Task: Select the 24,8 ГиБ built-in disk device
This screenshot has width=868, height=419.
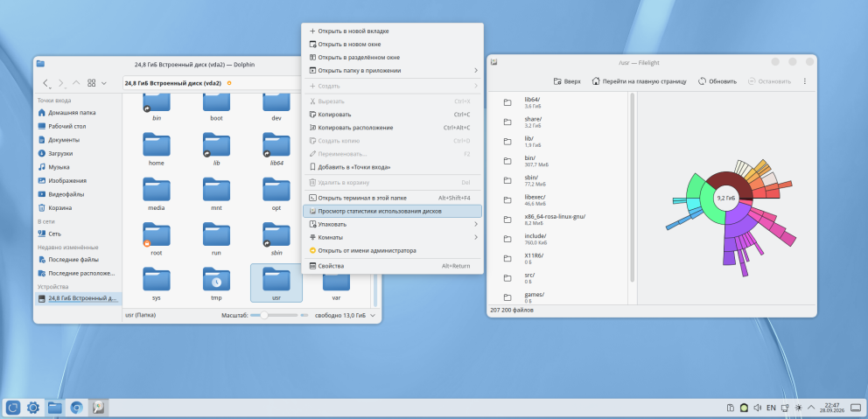Action: tap(78, 298)
